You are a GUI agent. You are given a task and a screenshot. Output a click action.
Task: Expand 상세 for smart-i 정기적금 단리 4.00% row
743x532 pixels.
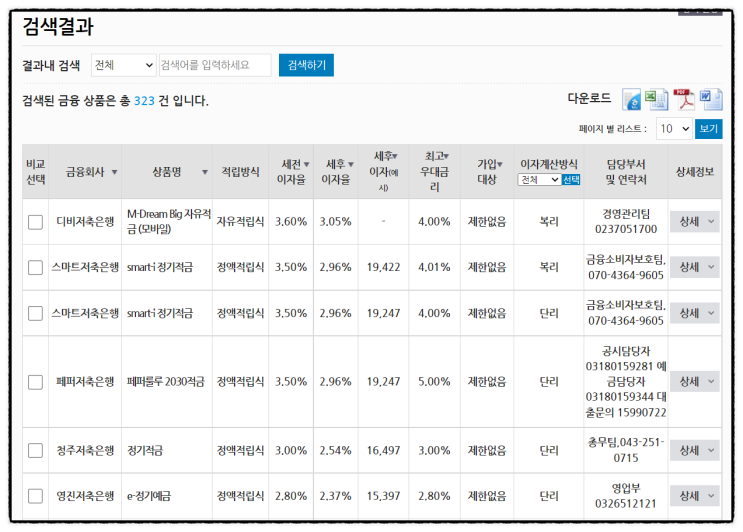pos(695,313)
